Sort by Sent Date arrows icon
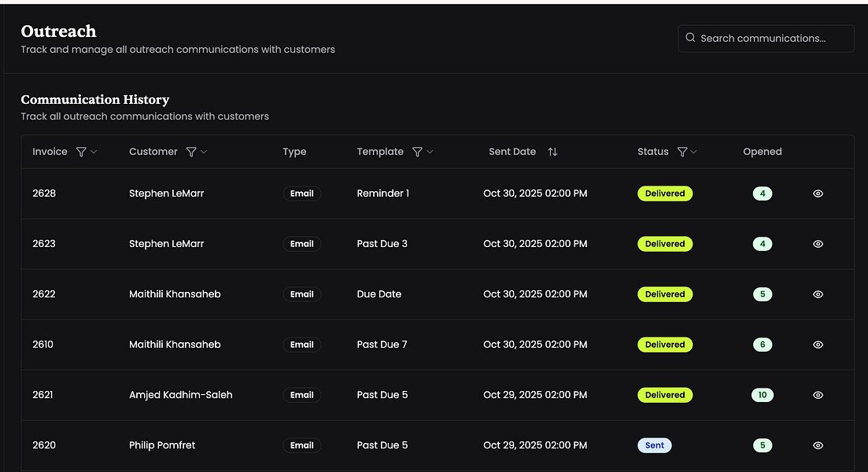The image size is (868, 472). click(552, 152)
